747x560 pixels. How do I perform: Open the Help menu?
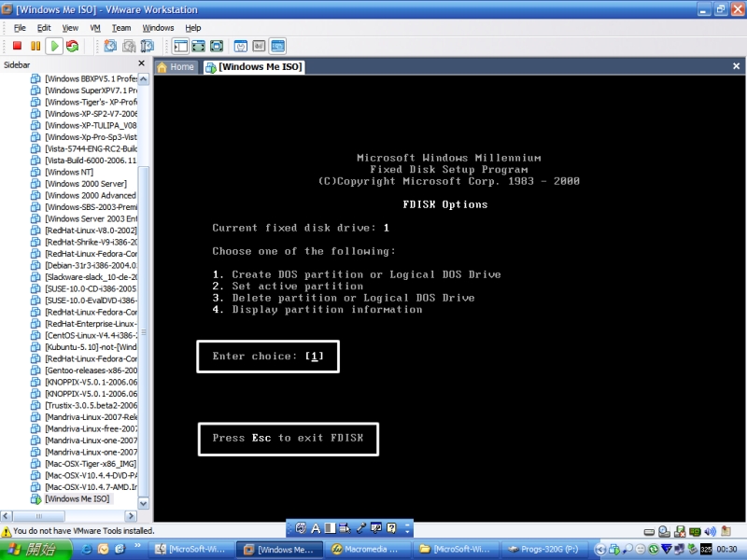(193, 28)
